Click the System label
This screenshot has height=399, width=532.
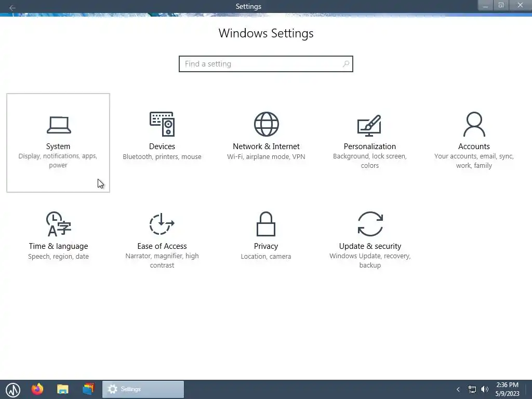pyautogui.click(x=58, y=146)
